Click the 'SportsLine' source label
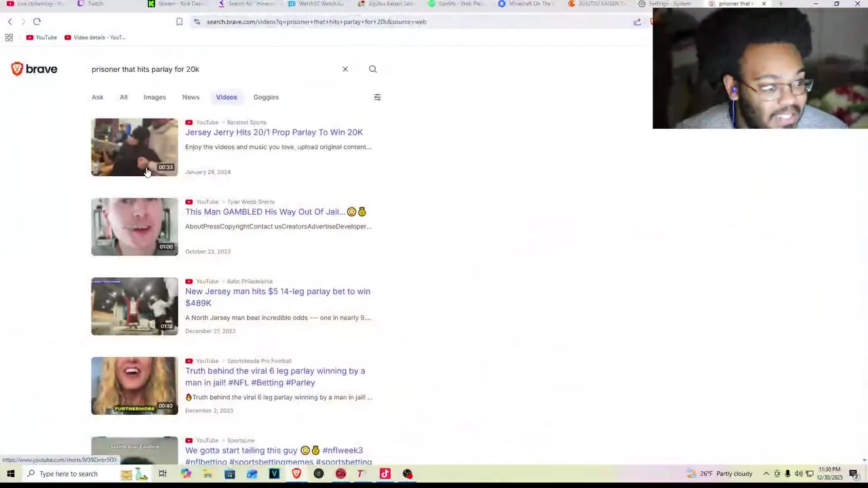This screenshot has height=488, width=868. point(241,441)
